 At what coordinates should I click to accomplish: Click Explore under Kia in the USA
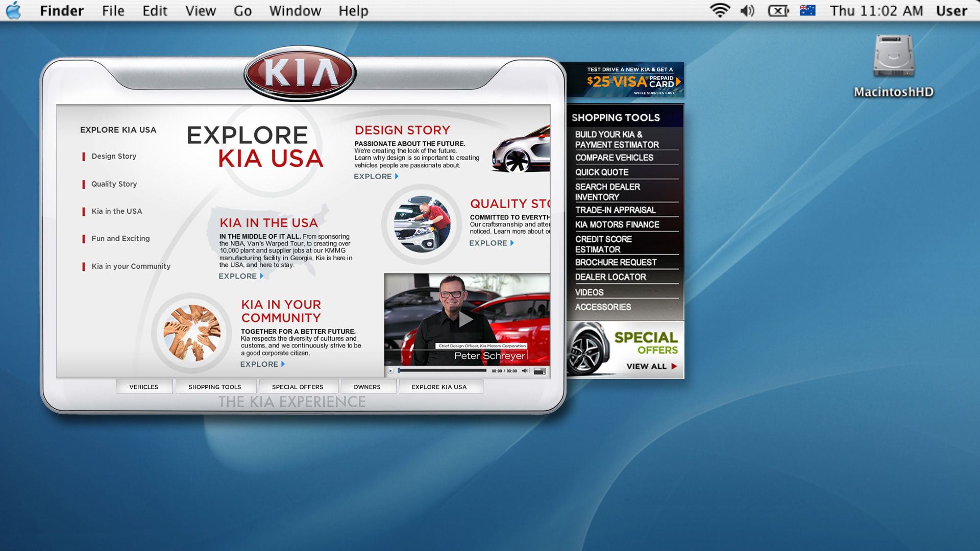point(238,276)
